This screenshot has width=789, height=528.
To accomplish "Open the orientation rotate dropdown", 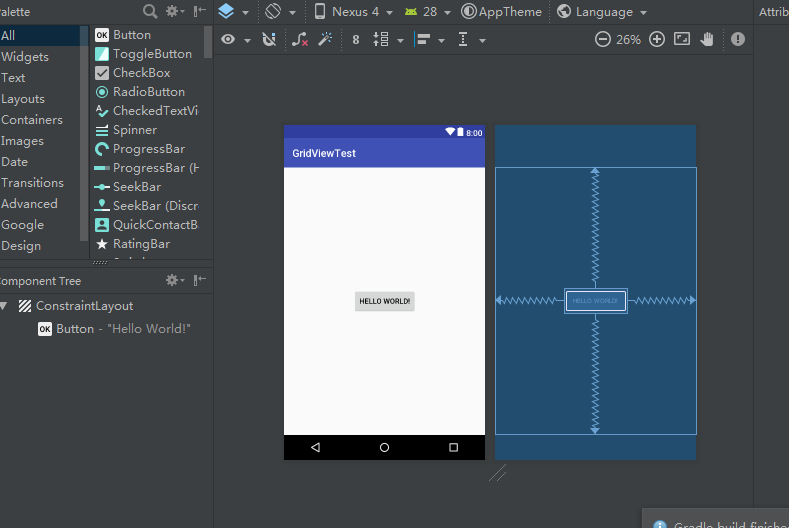I will pyautogui.click(x=280, y=12).
